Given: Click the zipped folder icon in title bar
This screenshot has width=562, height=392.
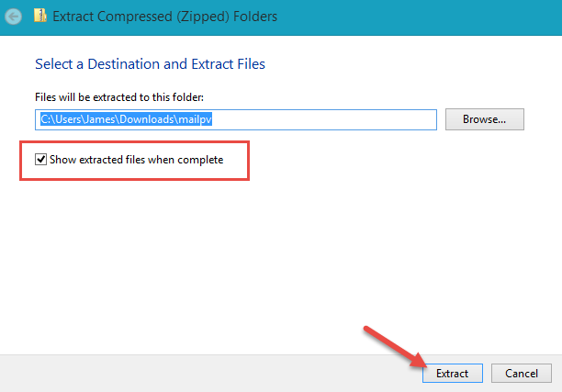Looking at the screenshot, I should (40, 16).
